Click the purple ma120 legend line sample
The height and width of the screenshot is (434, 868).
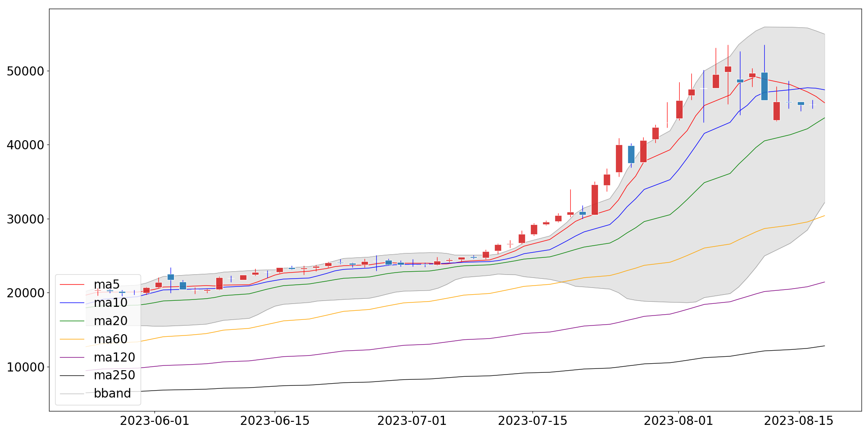pos(72,357)
